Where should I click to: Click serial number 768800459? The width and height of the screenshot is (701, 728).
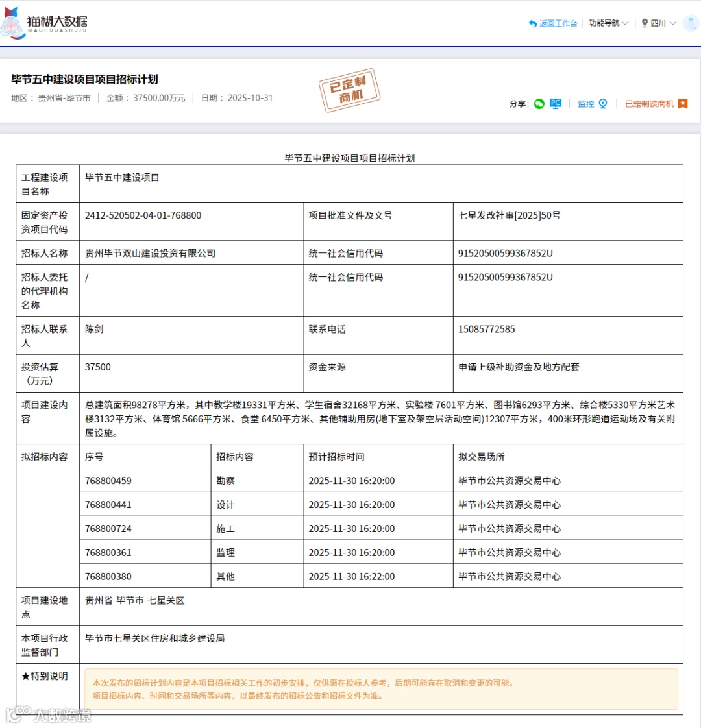[108, 481]
